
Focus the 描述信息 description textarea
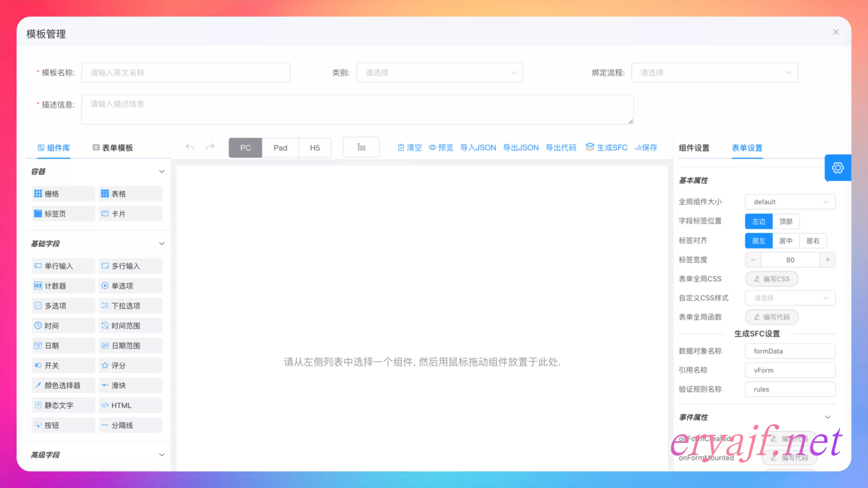tap(357, 110)
